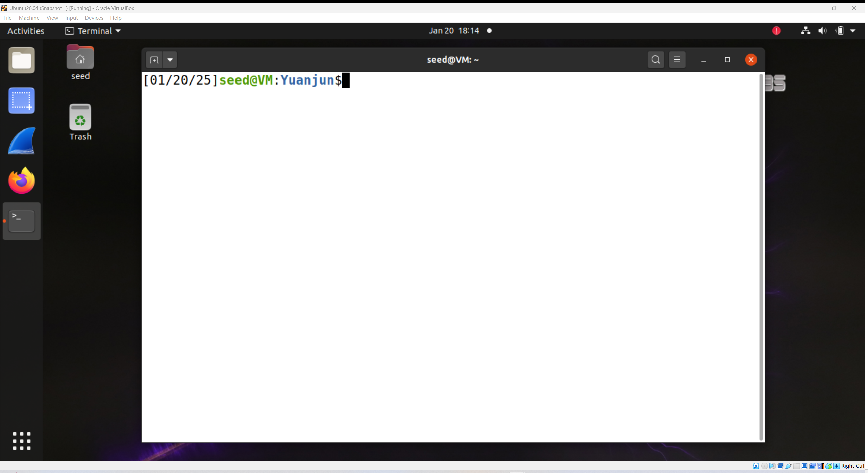Click the Wireshark icon in the dock

(x=21, y=140)
